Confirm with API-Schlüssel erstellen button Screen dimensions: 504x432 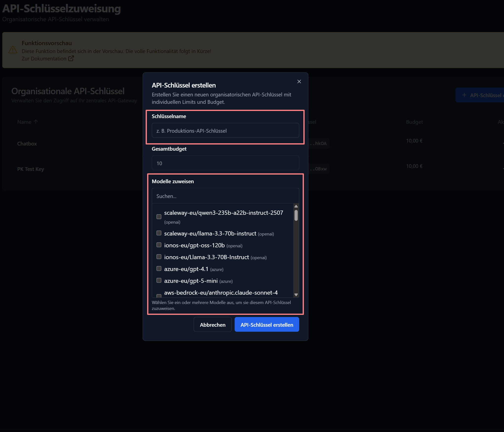[x=267, y=324]
